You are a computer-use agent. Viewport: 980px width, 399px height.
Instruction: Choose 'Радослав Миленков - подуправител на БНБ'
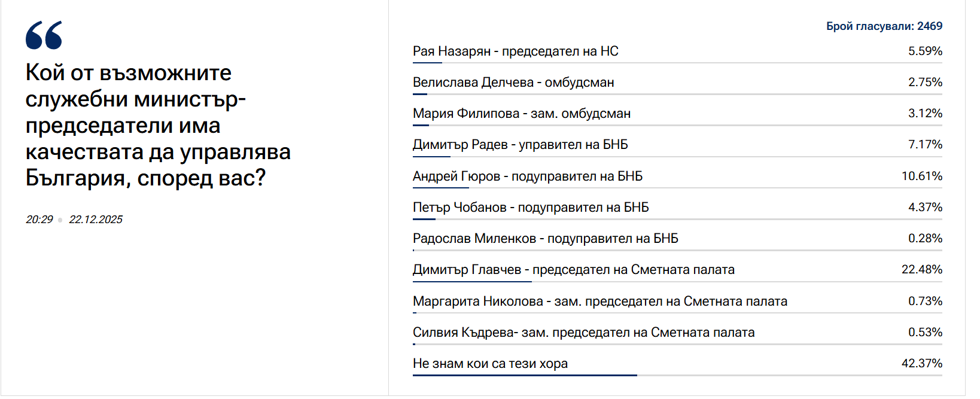[x=545, y=239]
